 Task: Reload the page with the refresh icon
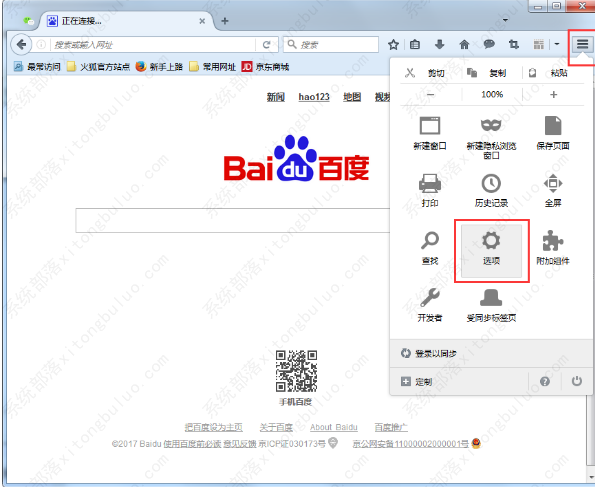pos(266,45)
